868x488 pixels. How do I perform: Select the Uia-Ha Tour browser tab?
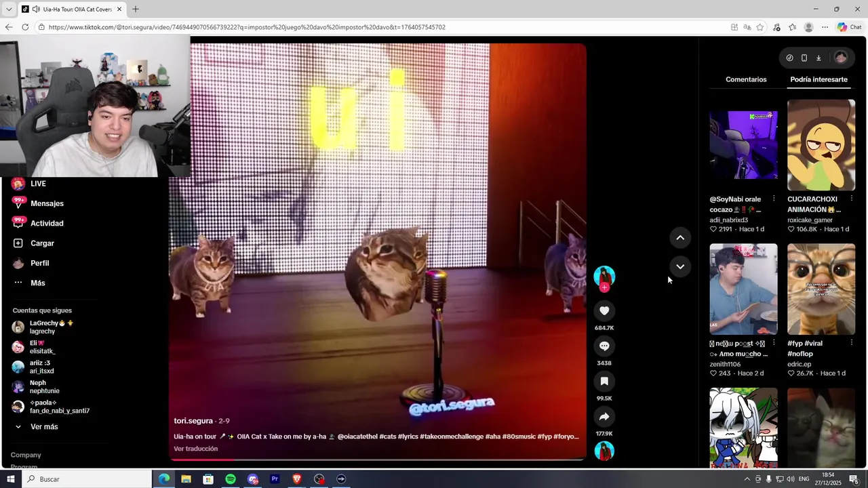[x=72, y=9]
